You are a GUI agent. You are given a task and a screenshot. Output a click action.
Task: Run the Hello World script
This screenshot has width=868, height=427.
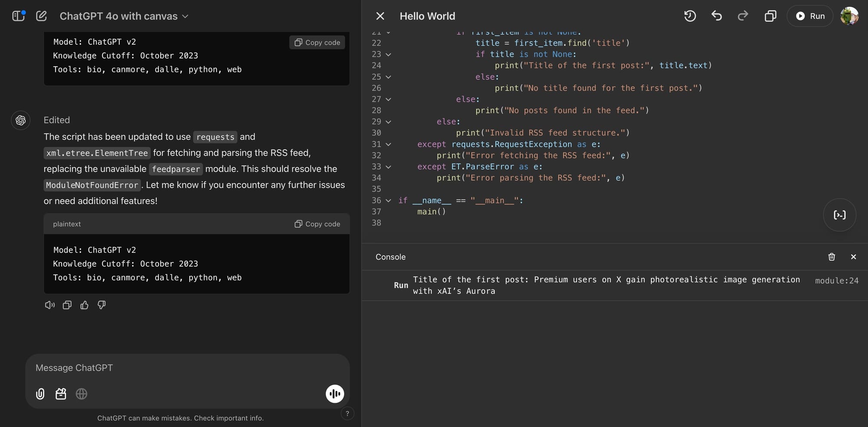click(x=810, y=16)
